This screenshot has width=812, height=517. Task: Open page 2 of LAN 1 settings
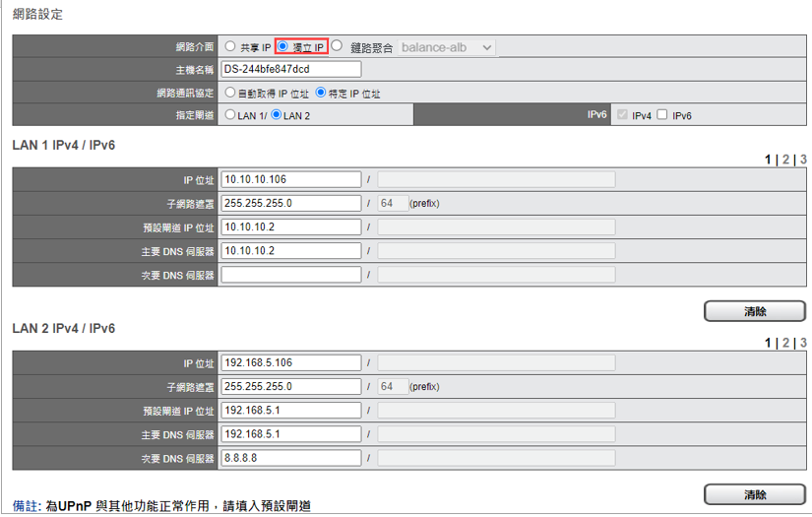785,160
